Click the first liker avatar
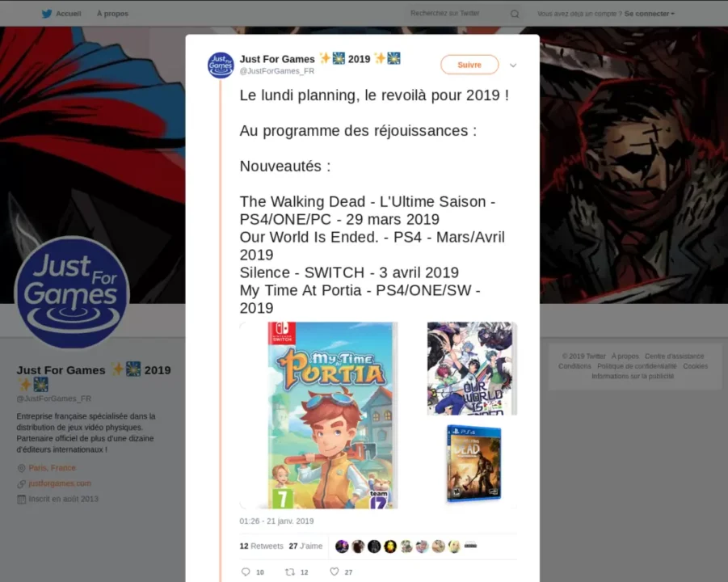Viewport: 728px width, 582px height. click(342, 546)
